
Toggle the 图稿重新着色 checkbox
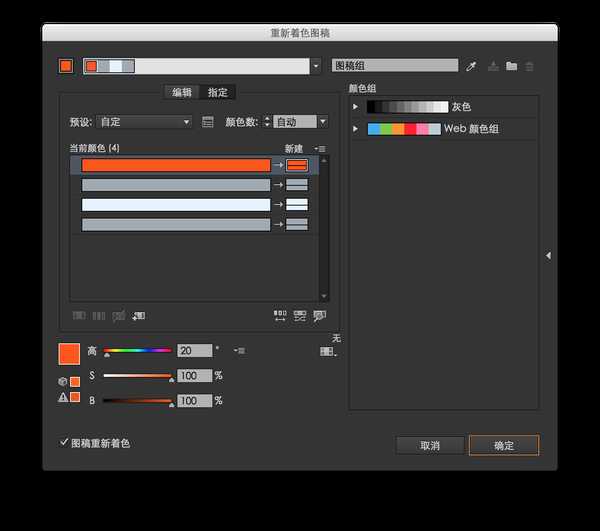click(64, 442)
